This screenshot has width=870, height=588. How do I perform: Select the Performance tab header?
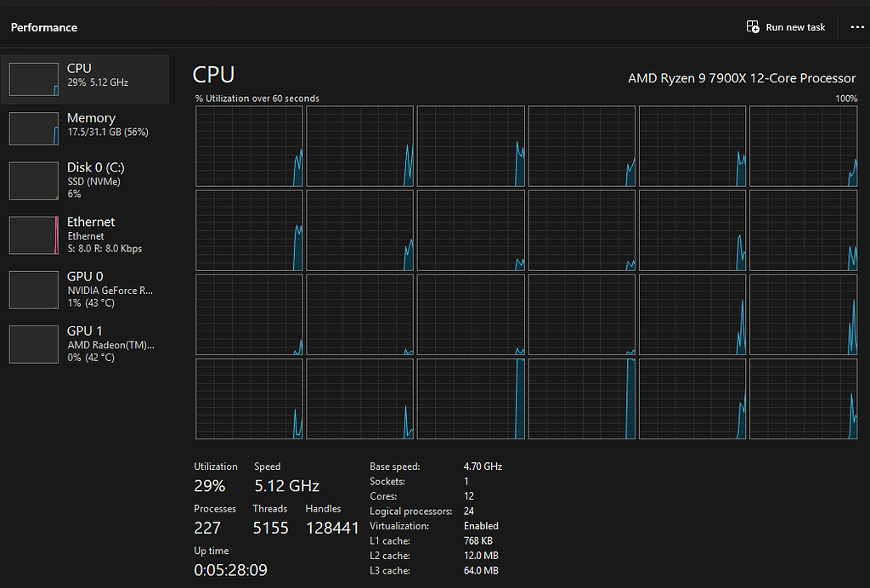[43, 26]
